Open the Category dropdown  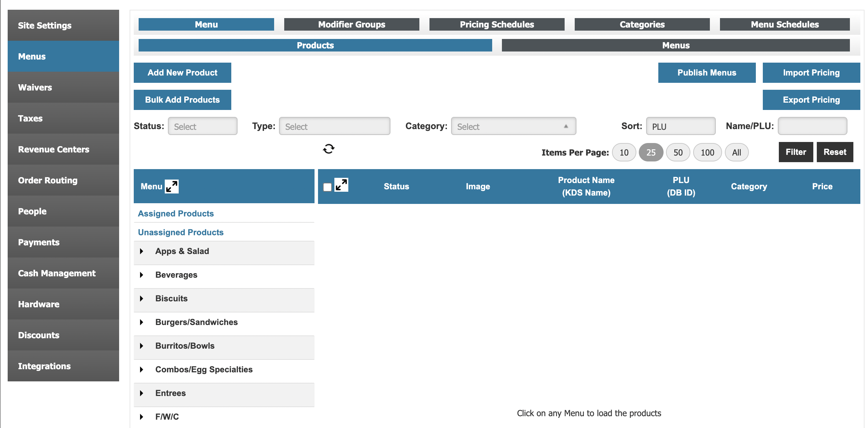click(513, 126)
